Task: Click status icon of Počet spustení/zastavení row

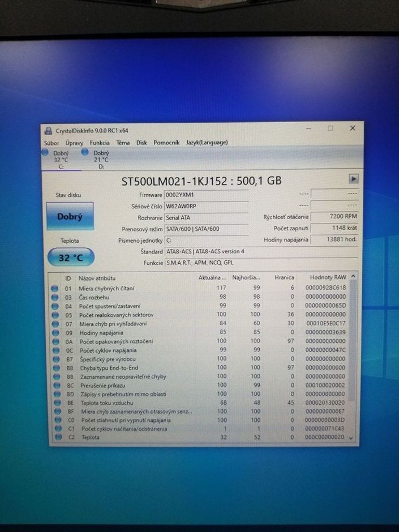Action: click(x=55, y=306)
